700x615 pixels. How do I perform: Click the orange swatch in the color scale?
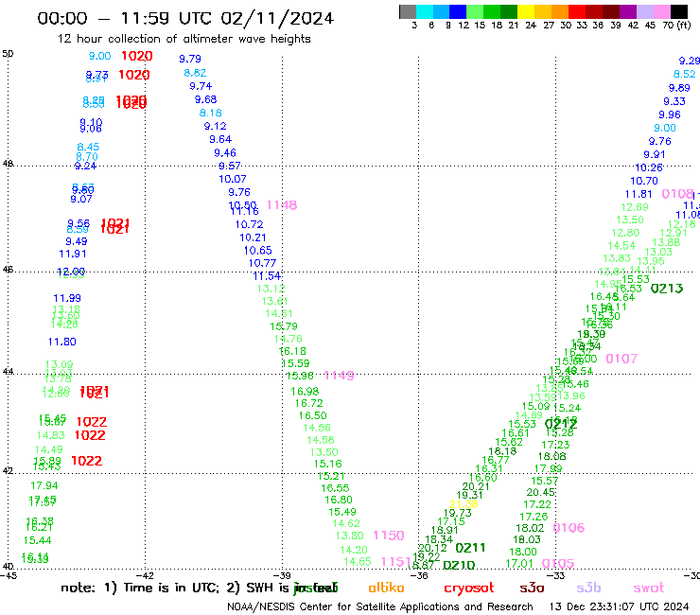(560, 11)
